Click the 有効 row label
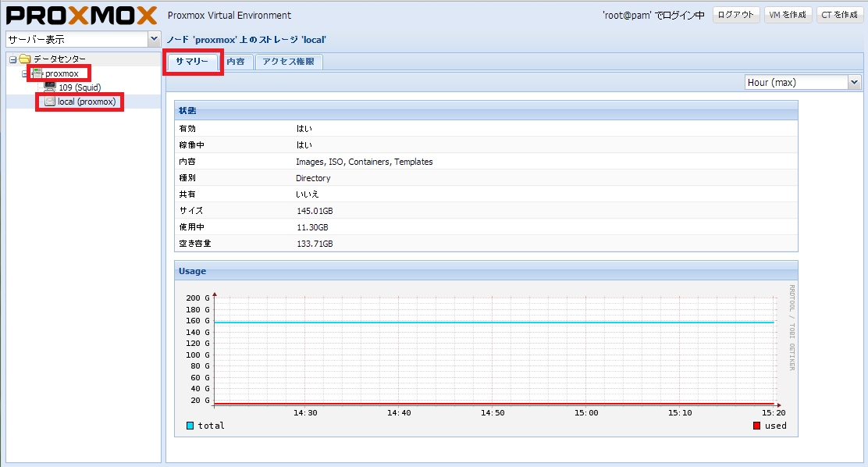The height and width of the screenshot is (467, 868). (187, 129)
